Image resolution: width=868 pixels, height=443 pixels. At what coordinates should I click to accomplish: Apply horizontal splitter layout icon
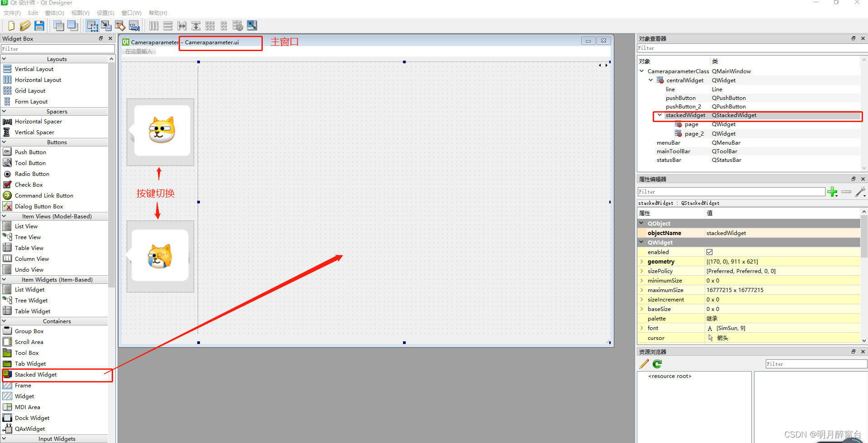click(x=182, y=26)
